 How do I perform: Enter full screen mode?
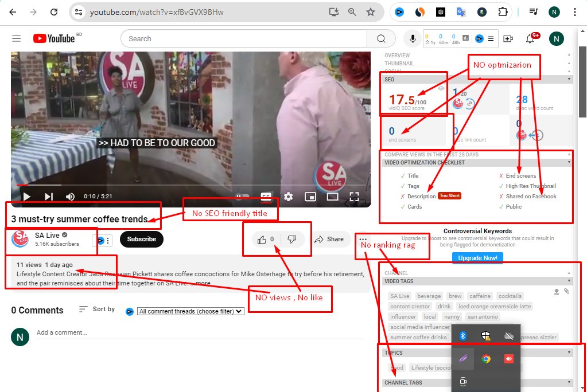pyautogui.click(x=354, y=197)
